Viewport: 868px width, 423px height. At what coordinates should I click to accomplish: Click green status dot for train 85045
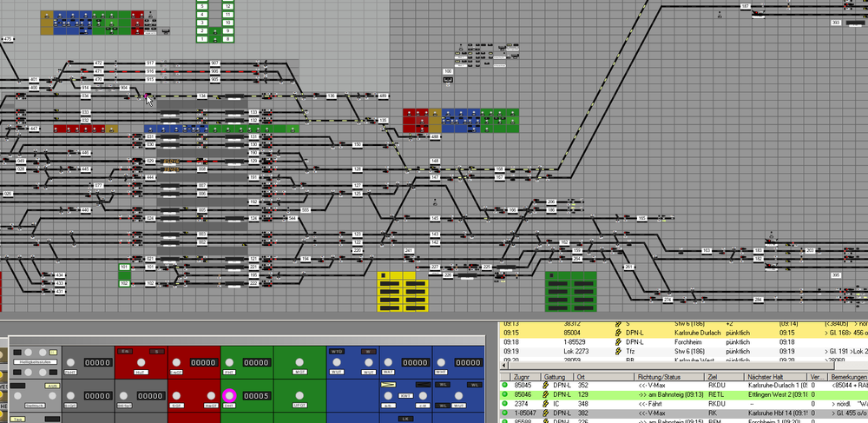coord(505,385)
